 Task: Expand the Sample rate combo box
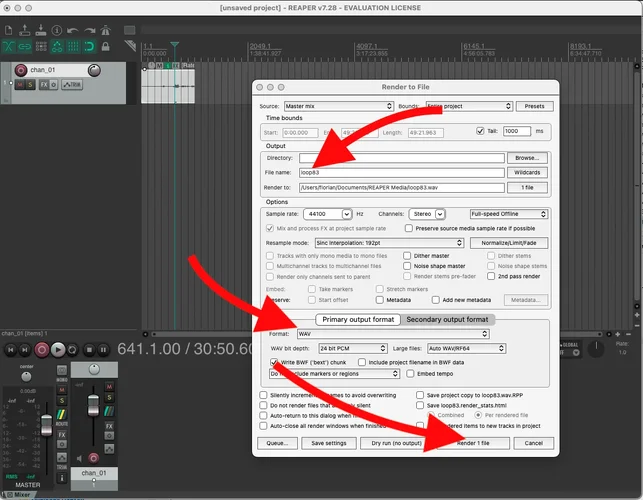coord(346,214)
